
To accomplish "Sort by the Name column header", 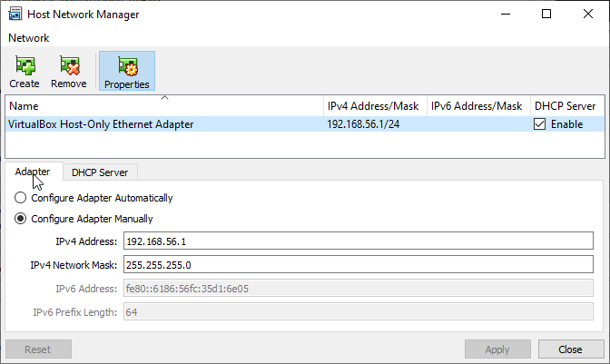I will (x=164, y=106).
